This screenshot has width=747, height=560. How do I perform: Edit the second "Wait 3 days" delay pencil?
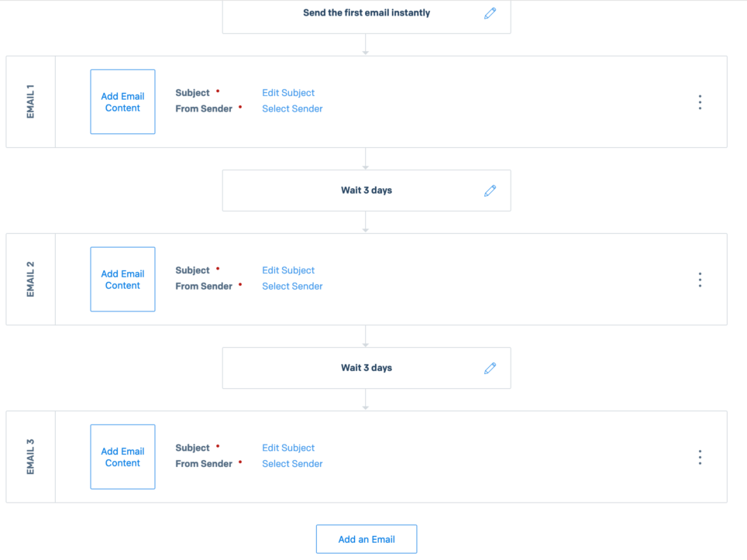(x=490, y=368)
